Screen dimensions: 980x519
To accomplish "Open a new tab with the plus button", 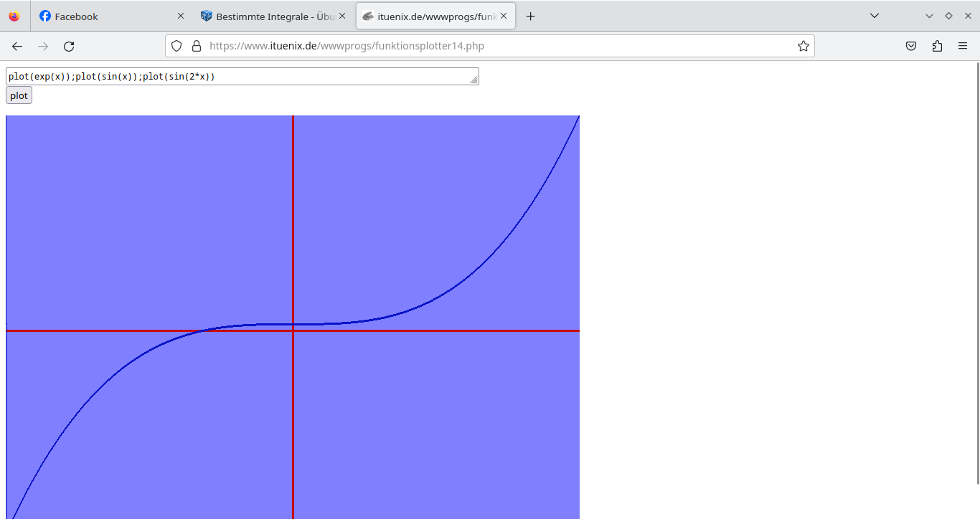I will pos(530,15).
